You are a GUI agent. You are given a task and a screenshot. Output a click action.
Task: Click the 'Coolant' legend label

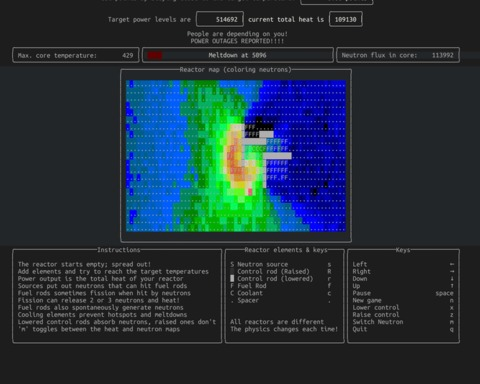coord(250,293)
